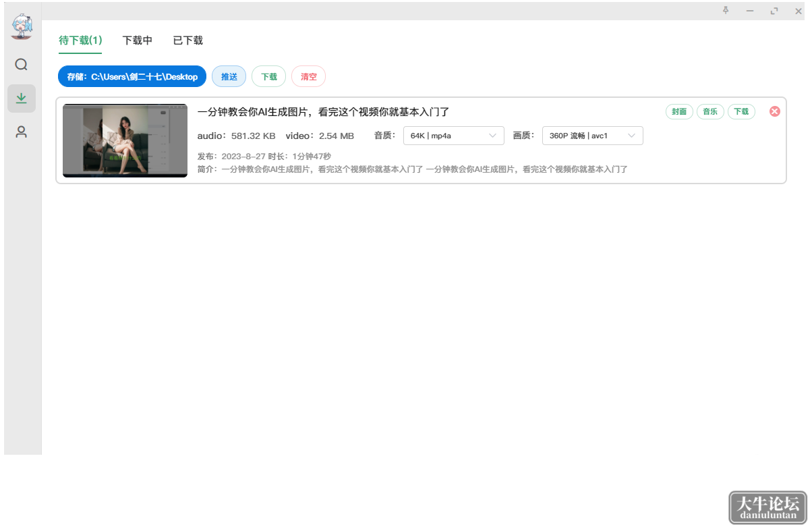This screenshot has height=529, width=812.
Task: Close the downloader window
Action: click(x=799, y=11)
